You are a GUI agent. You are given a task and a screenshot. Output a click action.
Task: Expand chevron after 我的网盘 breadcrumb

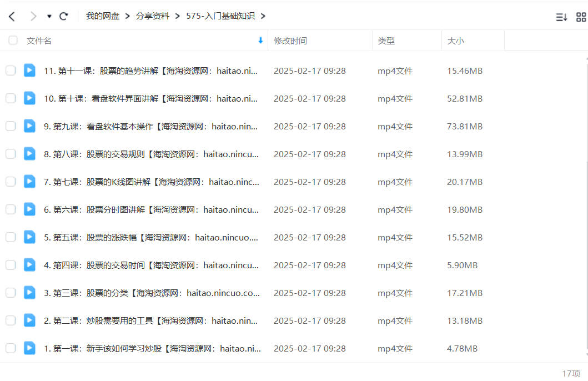[x=128, y=16]
